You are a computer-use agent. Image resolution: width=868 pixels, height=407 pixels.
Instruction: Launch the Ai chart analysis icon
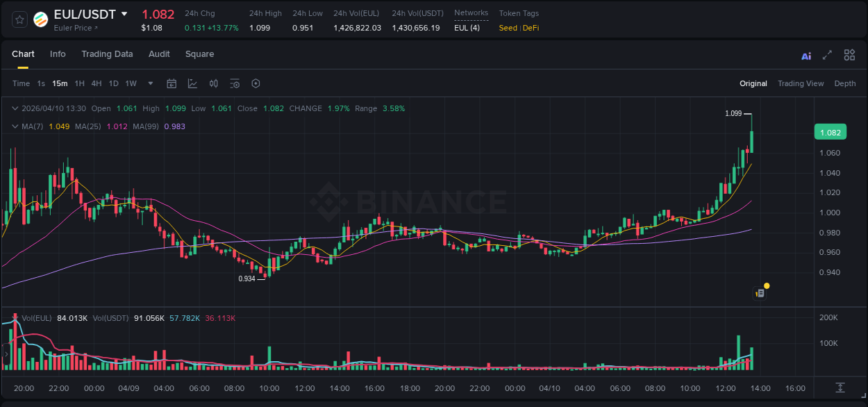click(x=806, y=54)
